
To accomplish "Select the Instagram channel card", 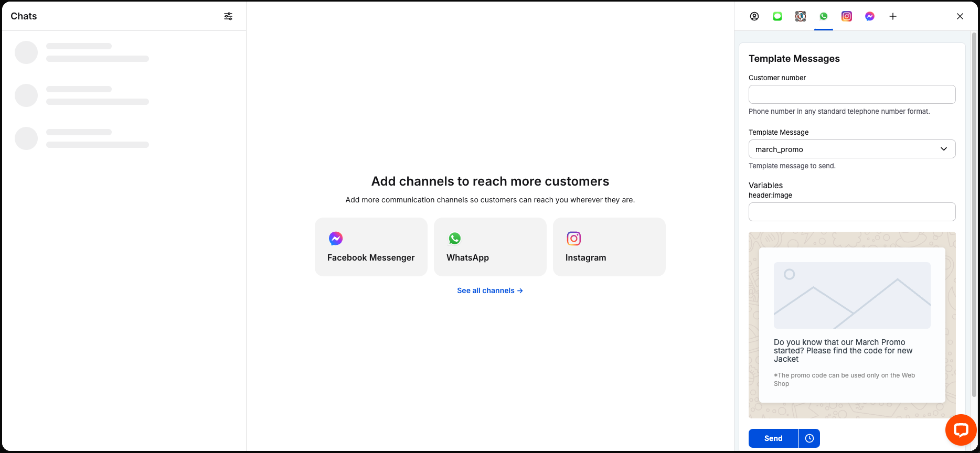I will (609, 247).
